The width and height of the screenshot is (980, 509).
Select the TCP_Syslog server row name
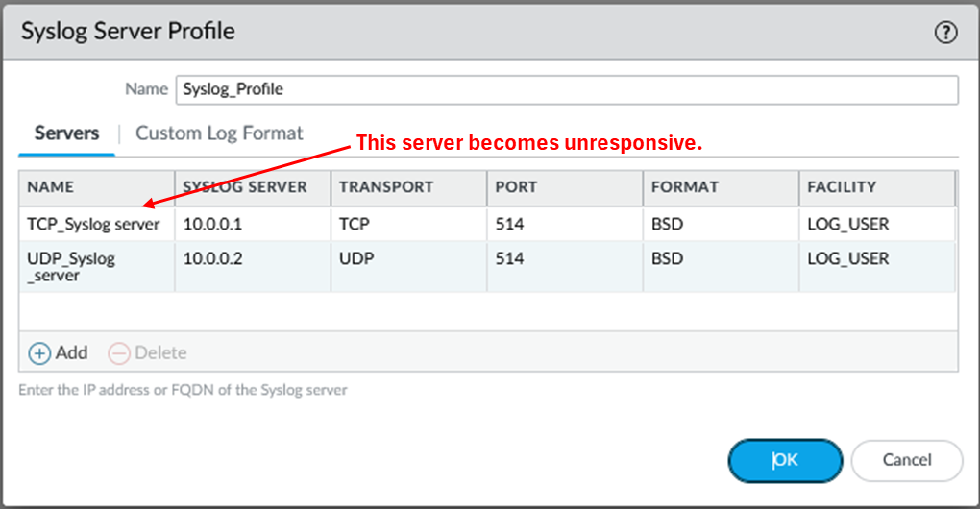pos(93,224)
